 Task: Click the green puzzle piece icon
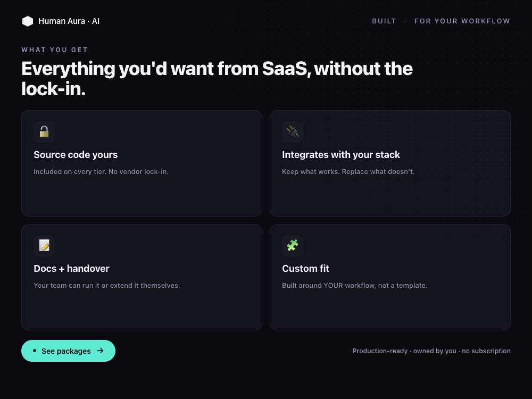click(x=293, y=245)
